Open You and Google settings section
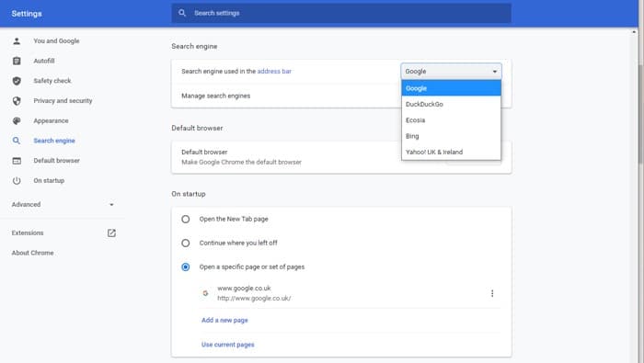This screenshot has height=363, width=644. 56,41
